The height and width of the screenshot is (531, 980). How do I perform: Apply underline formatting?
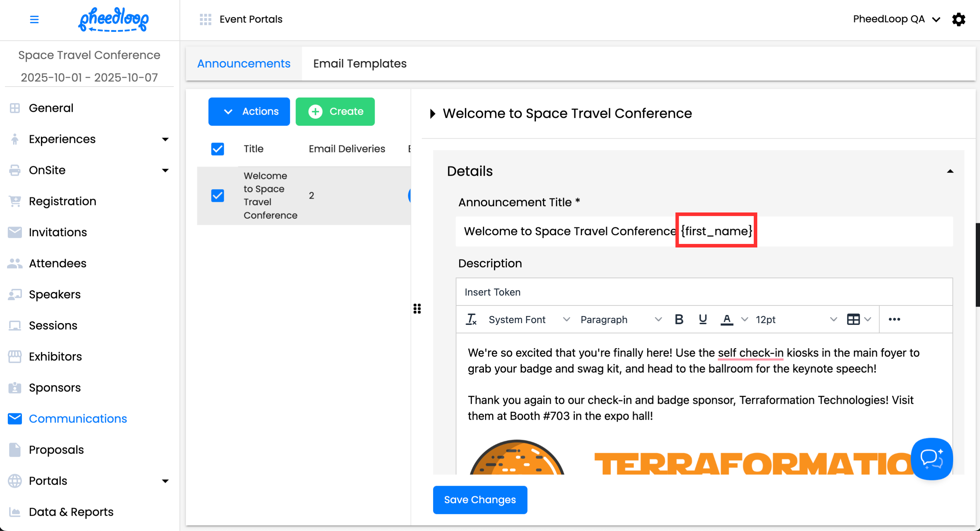tap(703, 320)
